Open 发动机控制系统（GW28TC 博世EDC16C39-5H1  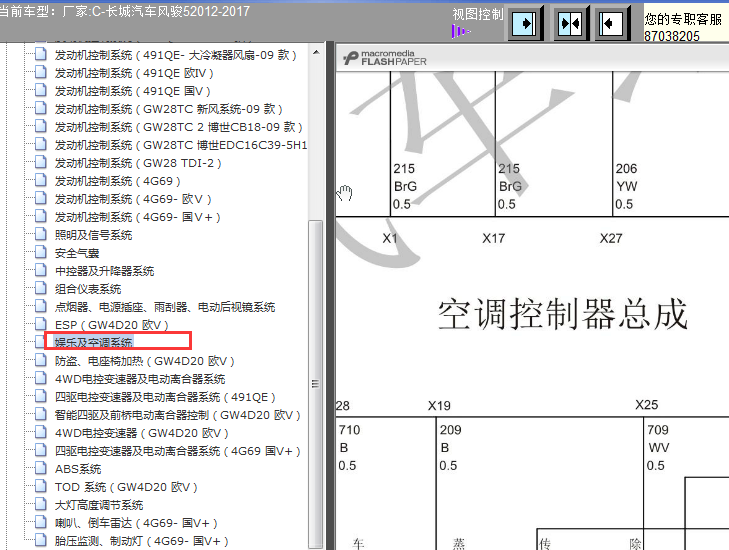tap(181, 145)
